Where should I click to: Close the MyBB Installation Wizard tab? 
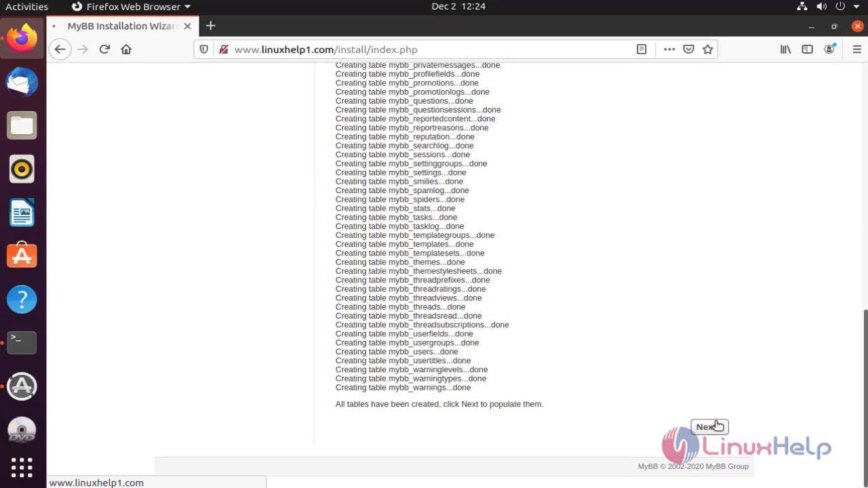[x=188, y=26]
